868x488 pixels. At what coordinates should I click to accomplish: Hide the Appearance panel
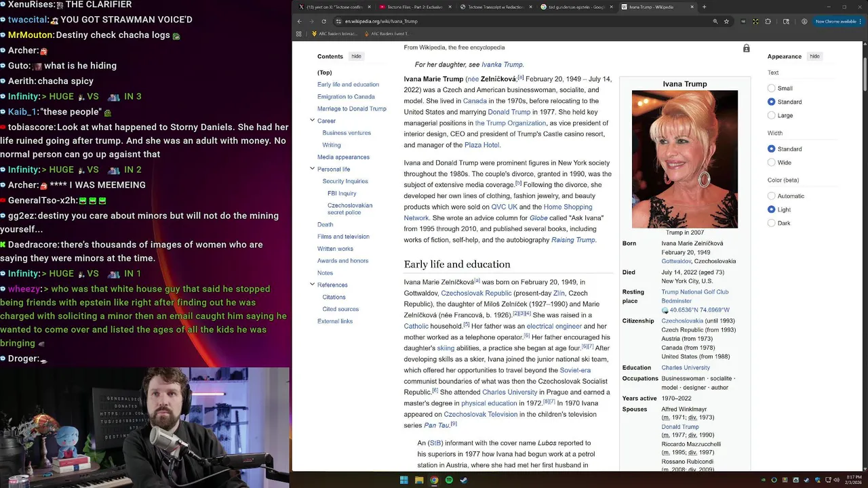tap(814, 56)
